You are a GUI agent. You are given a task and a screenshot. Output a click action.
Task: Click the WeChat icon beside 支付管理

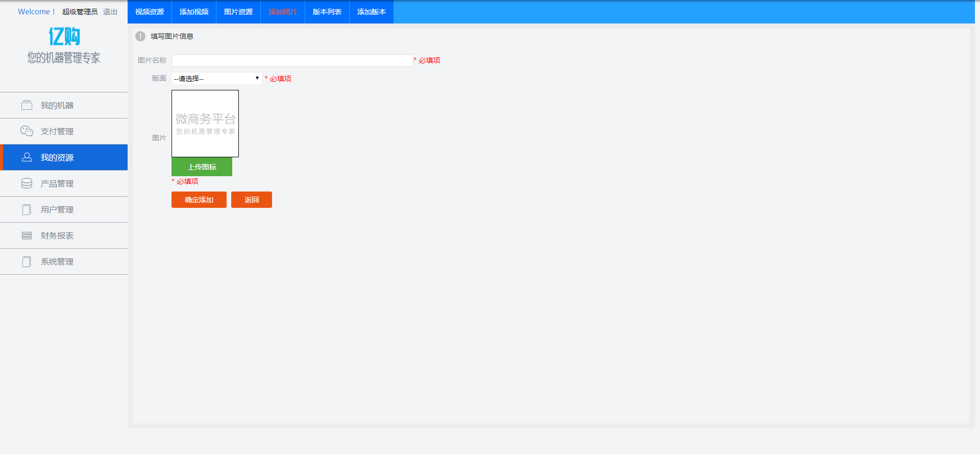click(27, 131)
